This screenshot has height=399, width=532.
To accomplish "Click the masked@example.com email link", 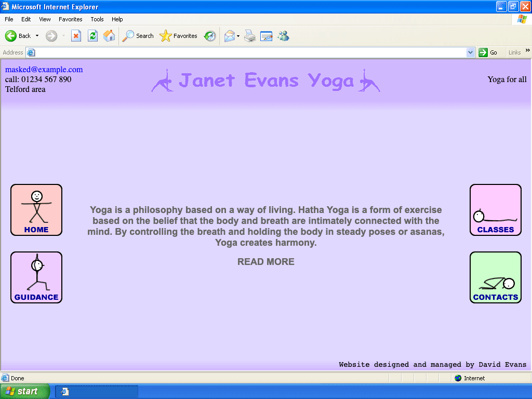I will click(x=44, y=70).
